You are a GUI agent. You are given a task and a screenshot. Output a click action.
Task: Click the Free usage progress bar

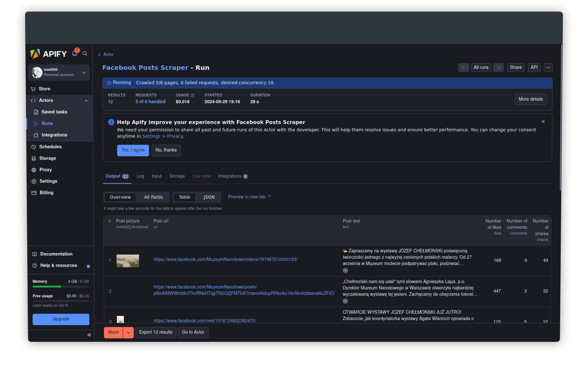[61, 301]
